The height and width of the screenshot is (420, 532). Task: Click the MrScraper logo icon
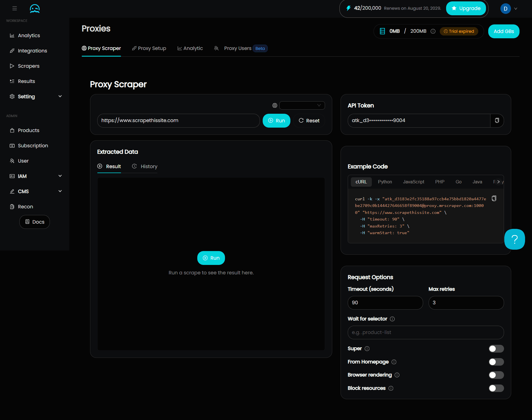[x=35, y=9]
